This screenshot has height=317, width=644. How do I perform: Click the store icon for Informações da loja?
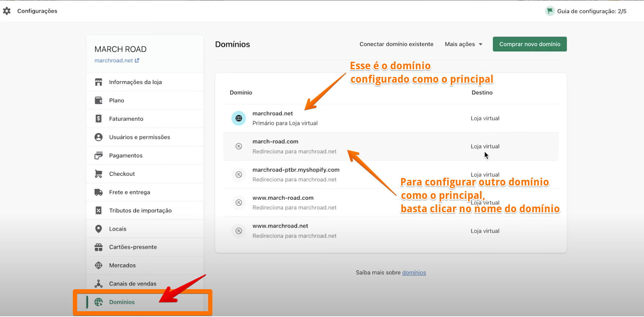pos(98,82)
